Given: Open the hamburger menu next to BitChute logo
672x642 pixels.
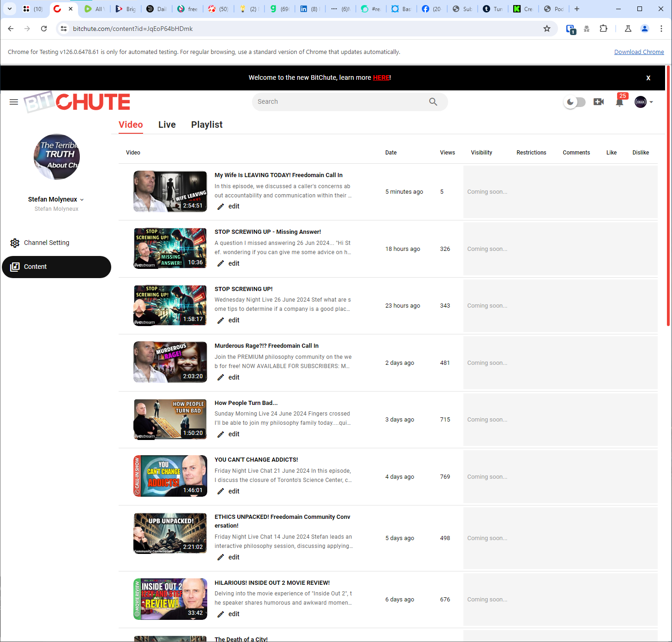Looking at the screenshot, I should (14, 102).
